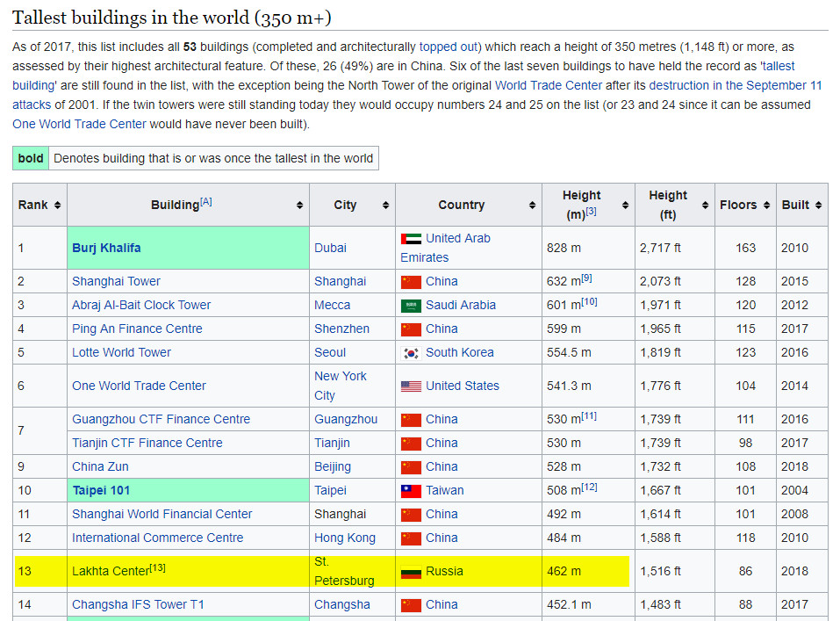Viewport: 840px width, 621px height.
Task: Open Tianjin CTF Finance Centre link
Action: pyautogui.click(x=147, y=443)
